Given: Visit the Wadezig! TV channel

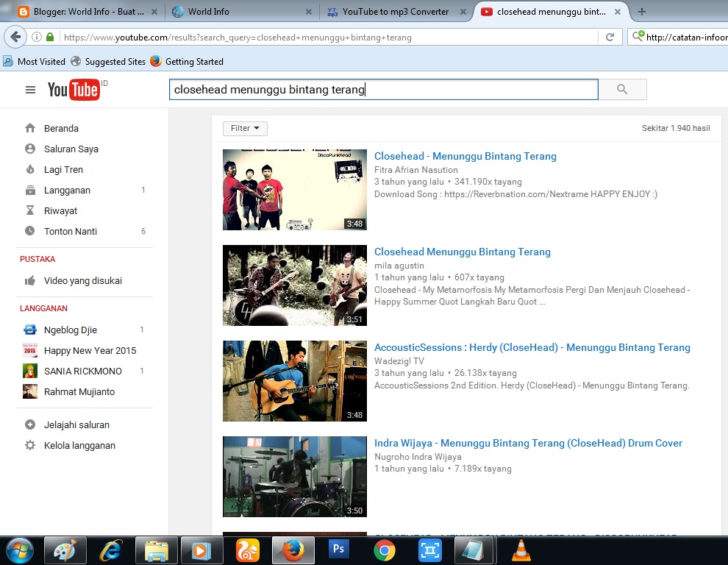Looking at the screenshot, I should coord(399,361).
